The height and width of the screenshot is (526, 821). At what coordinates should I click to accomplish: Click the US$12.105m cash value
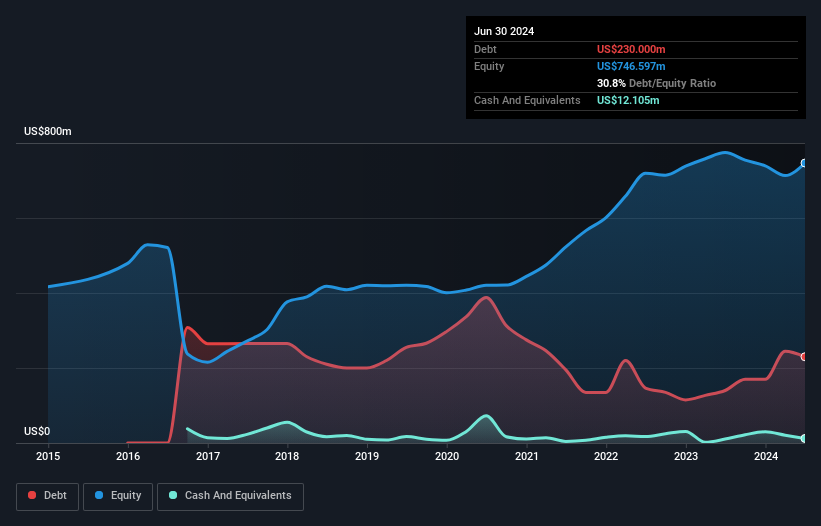628,100
